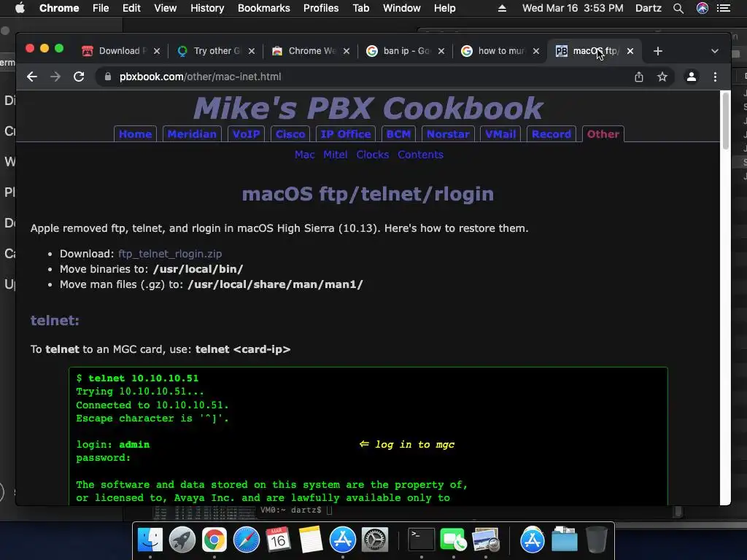Image resolution: width=747 pixels, height=560 pixels.
Task: Click the Clocks sub-navigation link
Action: (373, 155)
